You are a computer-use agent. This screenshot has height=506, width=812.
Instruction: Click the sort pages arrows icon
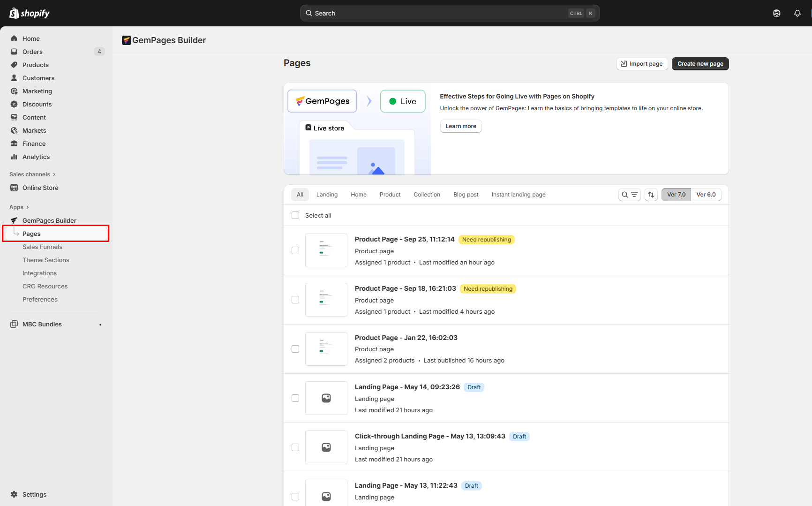tap(651, 195)
